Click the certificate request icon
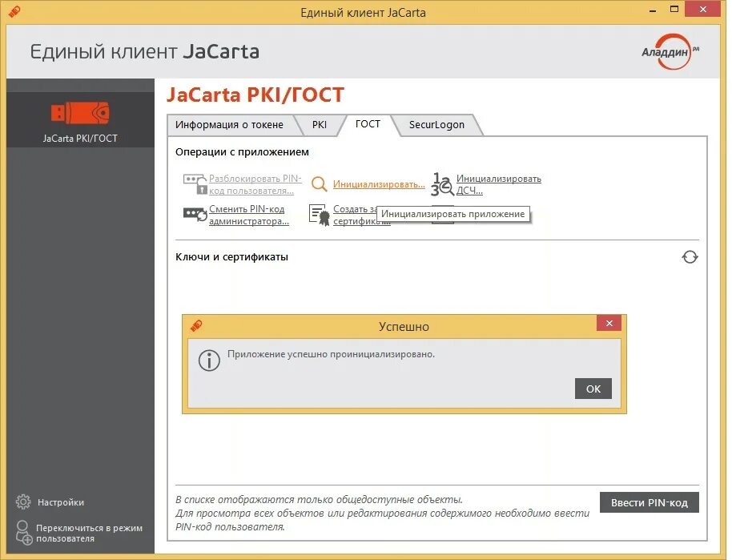This screenshot has height=560, width=732. click(319, 215)
